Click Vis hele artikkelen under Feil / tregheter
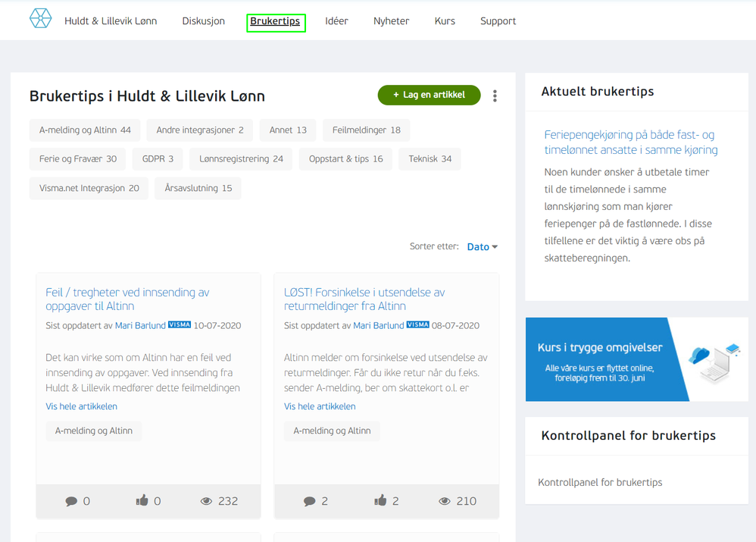 point(82,406)
